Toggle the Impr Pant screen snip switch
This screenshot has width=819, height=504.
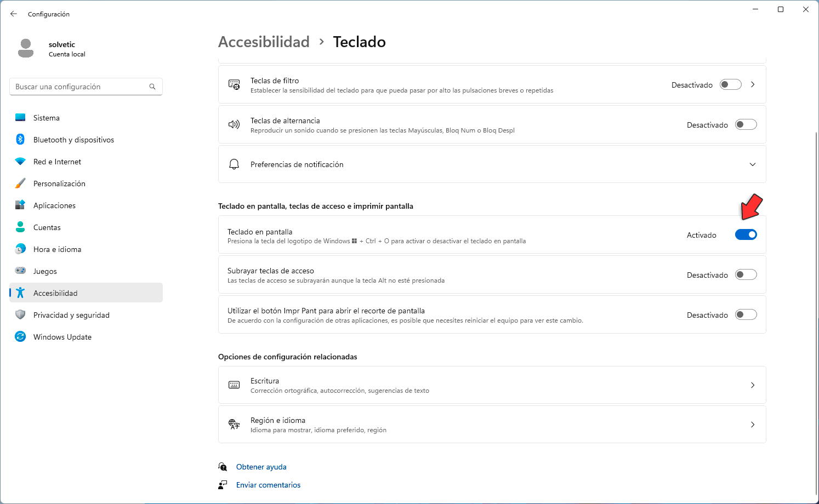746,314
